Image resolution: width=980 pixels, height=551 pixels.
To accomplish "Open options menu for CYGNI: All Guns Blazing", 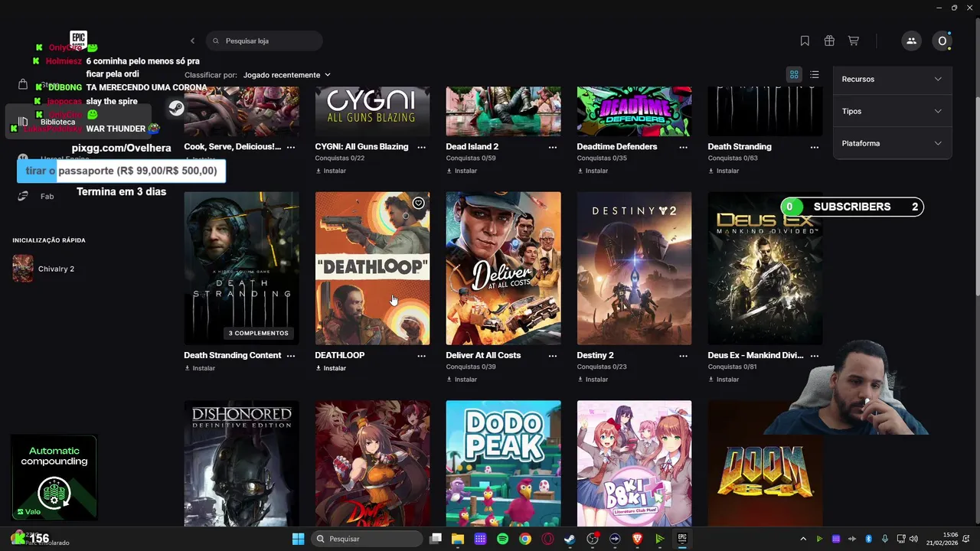I will tap(421, 147).
